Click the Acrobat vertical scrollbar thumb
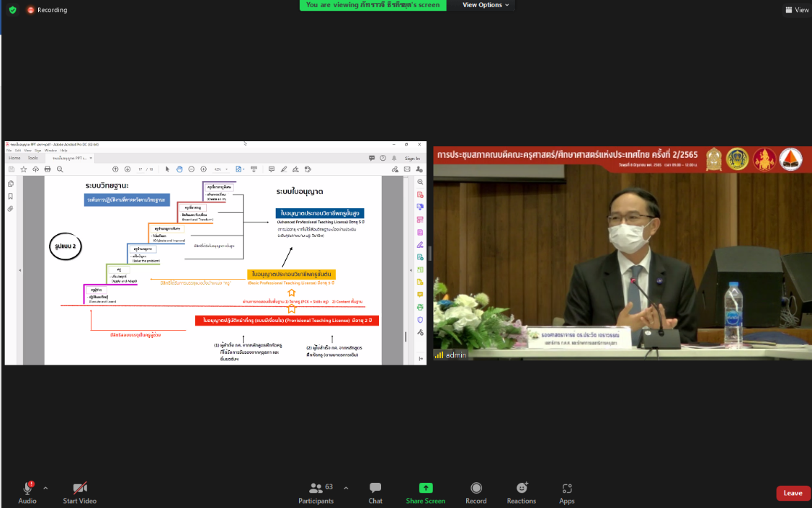The height and width of the screenshot is (508, 812). pos(406,337)
